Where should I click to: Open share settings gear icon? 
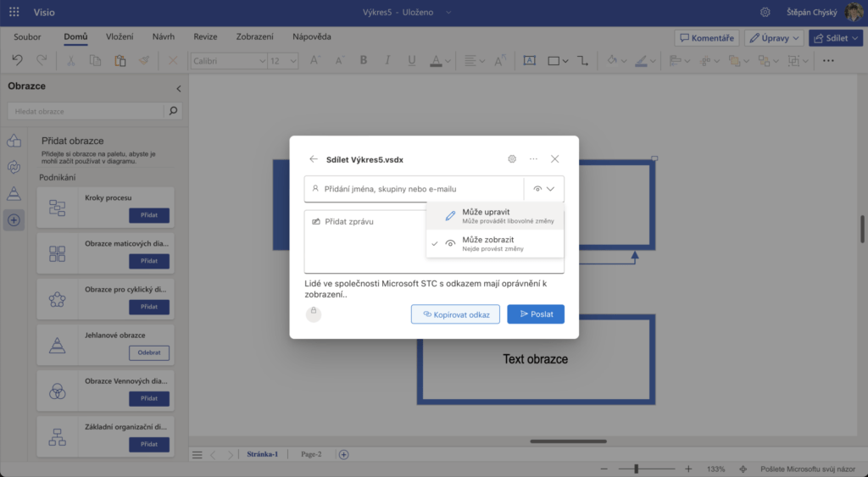coord(512,158)
